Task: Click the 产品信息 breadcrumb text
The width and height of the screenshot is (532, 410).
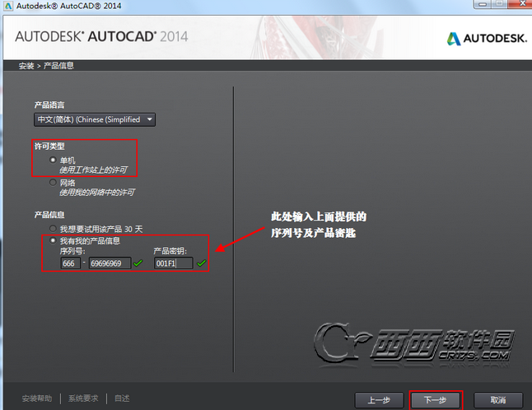Action: (58, 66)
